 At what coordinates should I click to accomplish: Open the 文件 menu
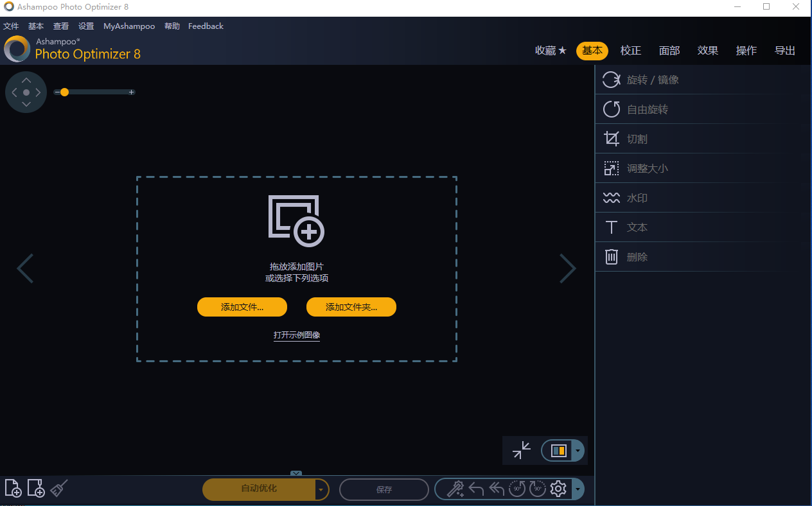click(11, 26)
